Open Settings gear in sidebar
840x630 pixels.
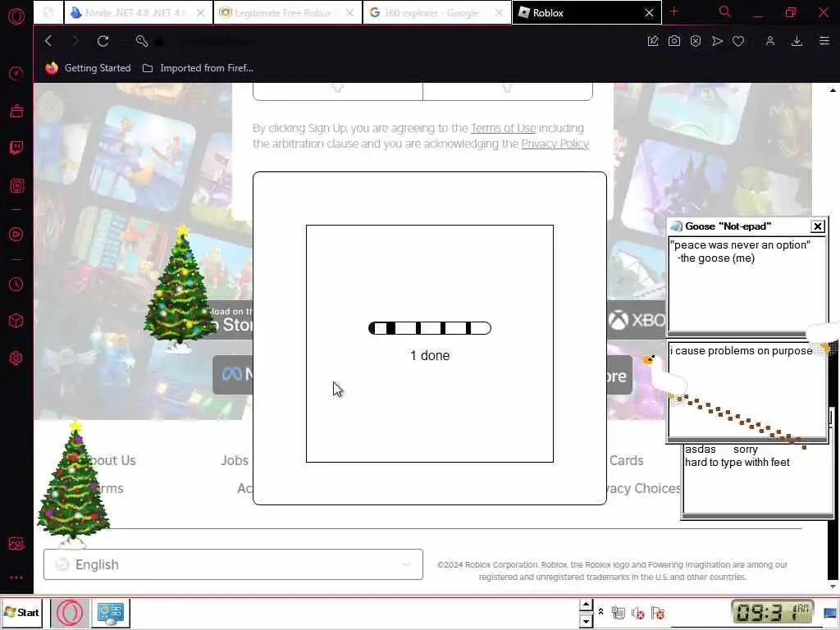(x=16, y=358)
